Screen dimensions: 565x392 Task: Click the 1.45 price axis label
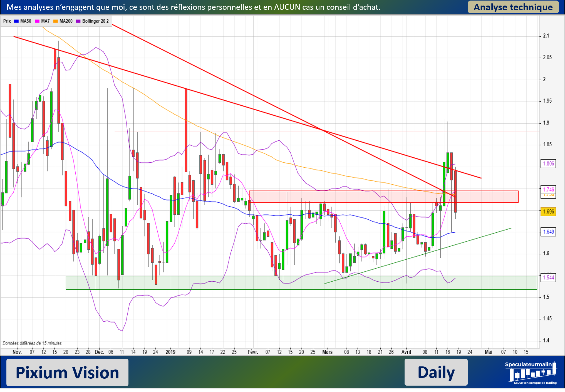(x=547, y=319)
